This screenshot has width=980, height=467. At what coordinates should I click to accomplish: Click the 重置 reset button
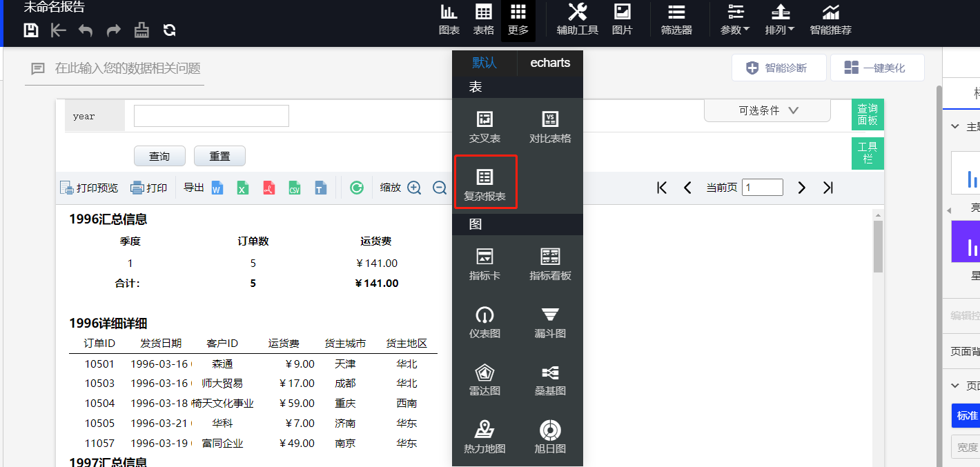[x=219, y=156]
